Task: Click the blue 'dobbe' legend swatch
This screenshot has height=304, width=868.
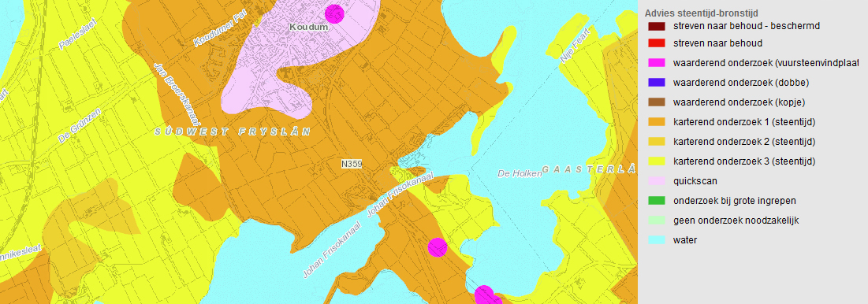Action: pos(657,83)
